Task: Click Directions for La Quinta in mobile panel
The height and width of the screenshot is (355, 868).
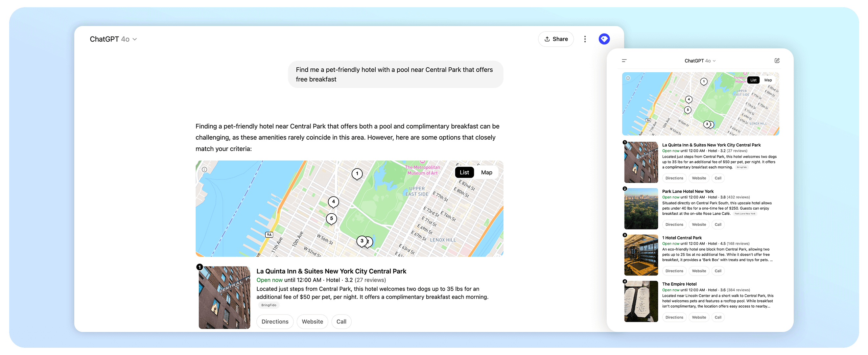Action: coord(674,178)
